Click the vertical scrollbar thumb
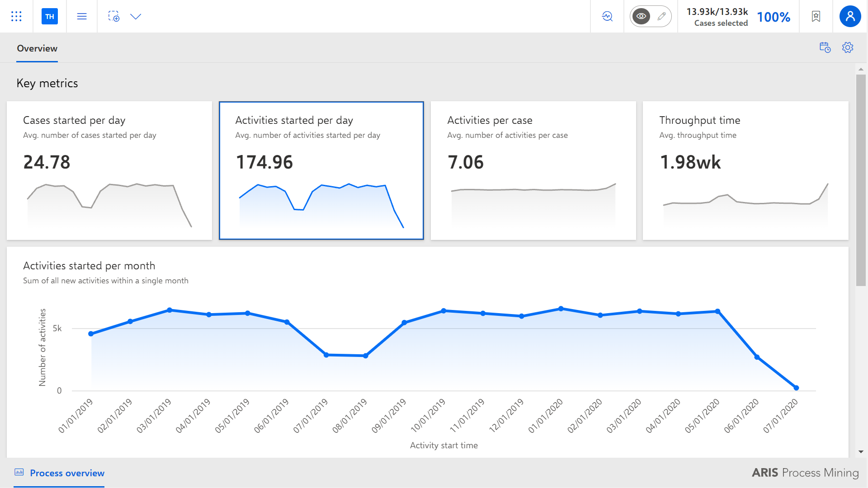Screen dimensions: 868x488 pos(861,180)
